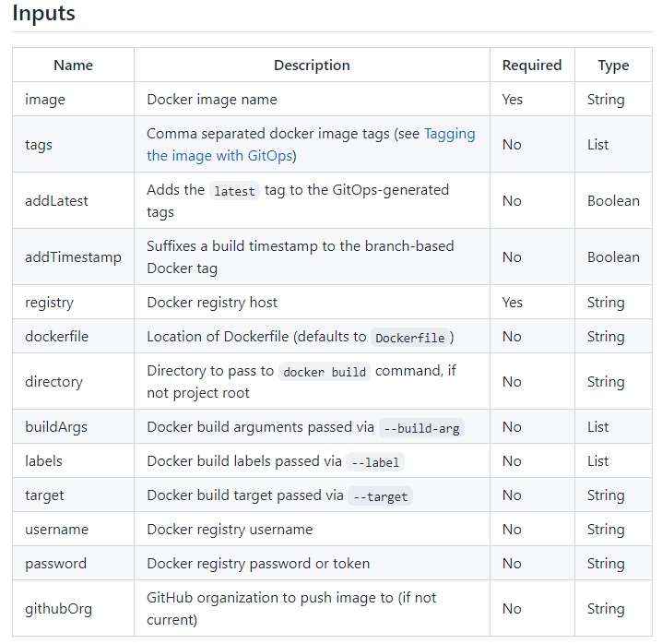Select the Description column header
662x644 pixels.
[x=312, y=66]
